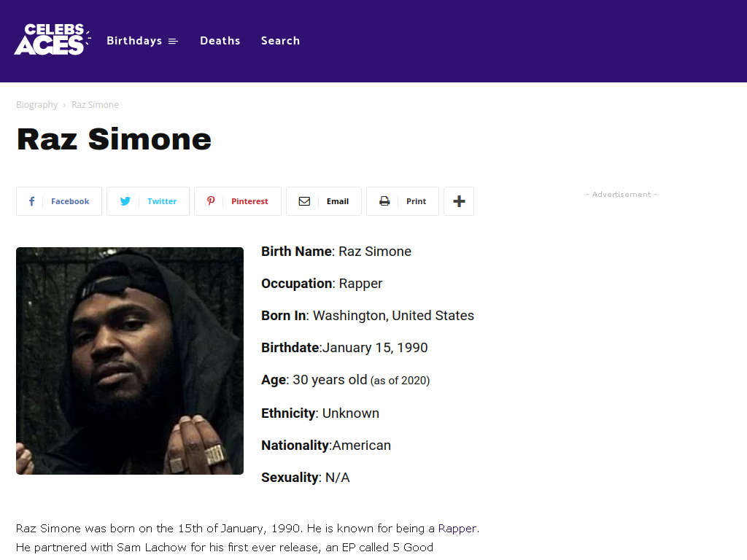Share via the Twitter label
Viewport: 747px width, 560px height.
162,201
